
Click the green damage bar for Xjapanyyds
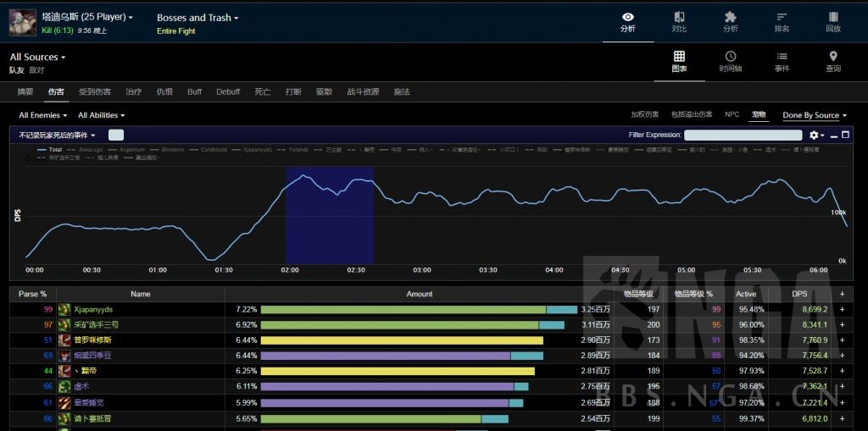coord(403,310)
